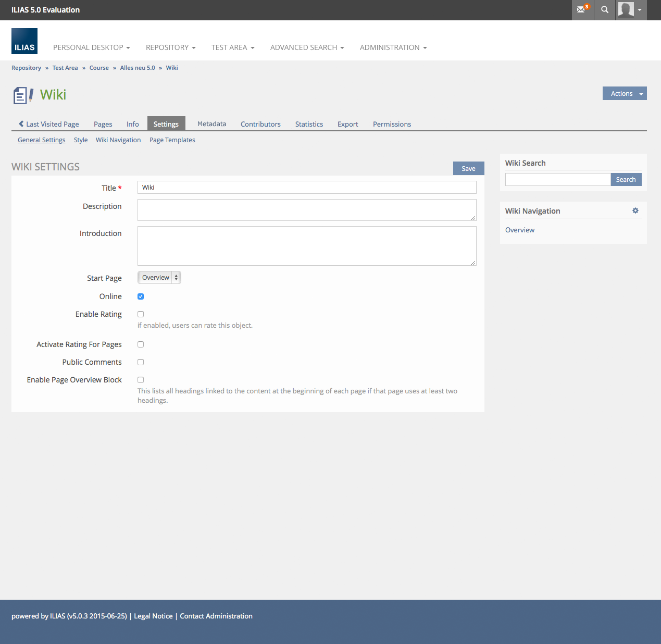The width and height of the screenshot is (661, 644).
Task: Open the Overview link in Wiki Navigation
Action: 519,230
